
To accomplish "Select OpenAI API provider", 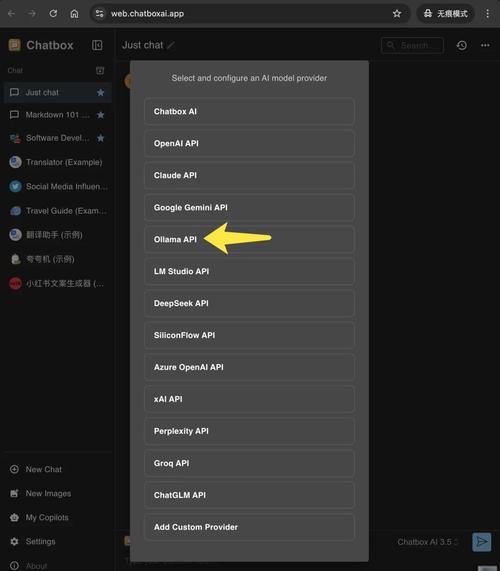I will click(249, 143).
